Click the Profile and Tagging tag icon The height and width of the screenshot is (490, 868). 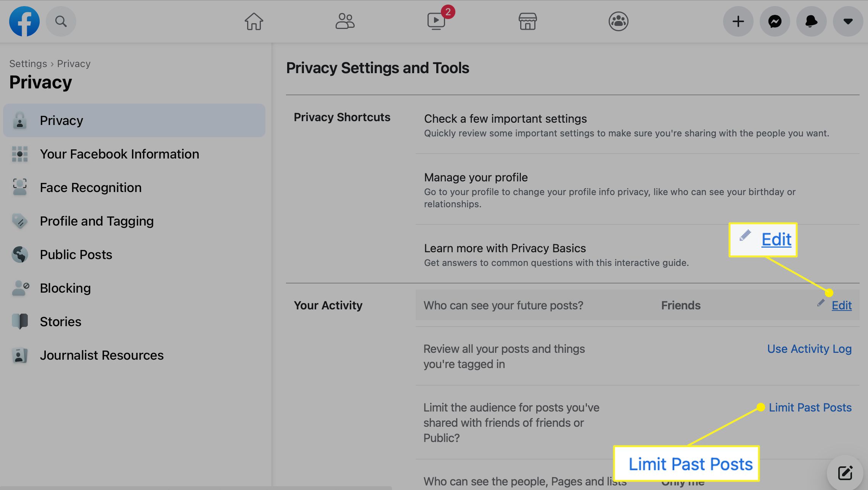pyautogui.click(x=20, y=221)
